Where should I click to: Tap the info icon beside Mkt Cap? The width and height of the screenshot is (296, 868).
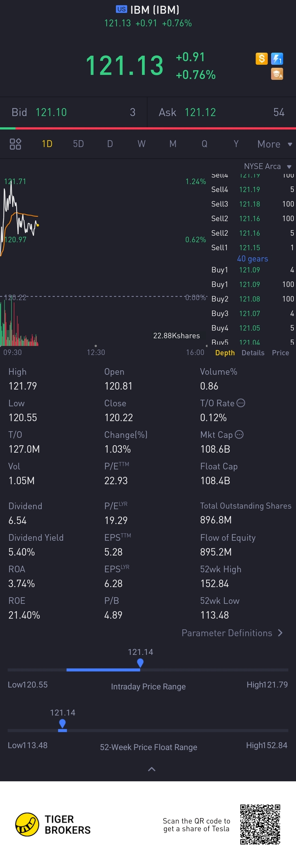[x=239, y=435]
